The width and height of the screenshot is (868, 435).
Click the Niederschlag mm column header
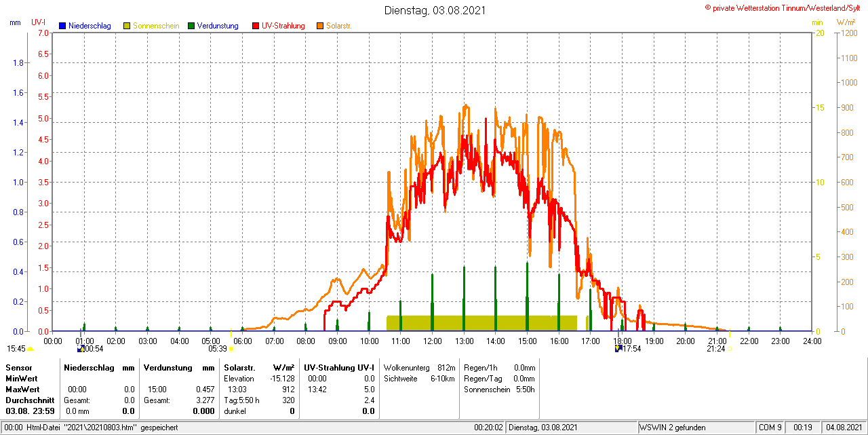click(x=99, y=367)
